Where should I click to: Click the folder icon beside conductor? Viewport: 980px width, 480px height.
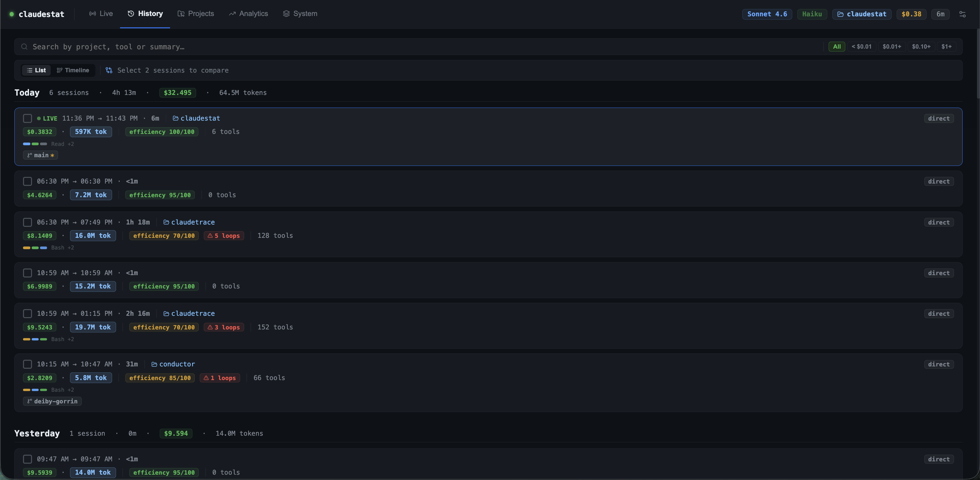coord(154,364)
